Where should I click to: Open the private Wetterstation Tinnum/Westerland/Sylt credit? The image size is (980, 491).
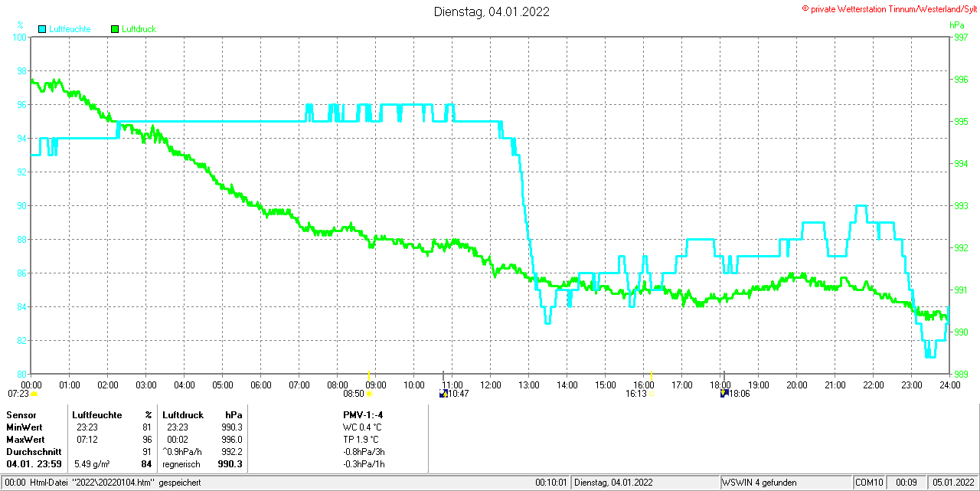click(x=890, y=8)
